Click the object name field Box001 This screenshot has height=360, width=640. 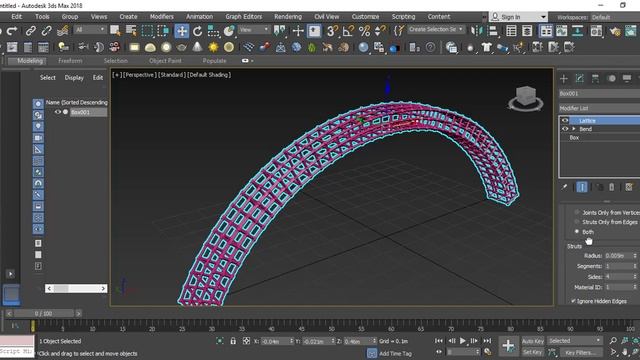(599, 93)
